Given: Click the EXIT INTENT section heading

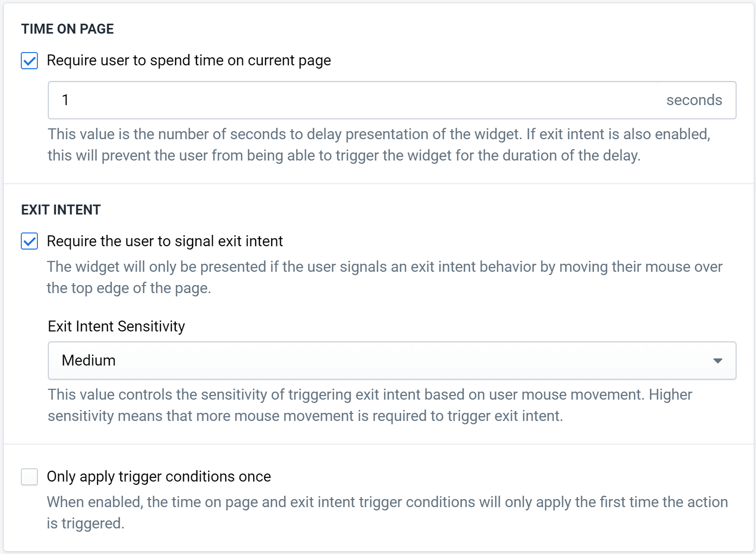Looking at the screenshot, I should pos(61,210).
